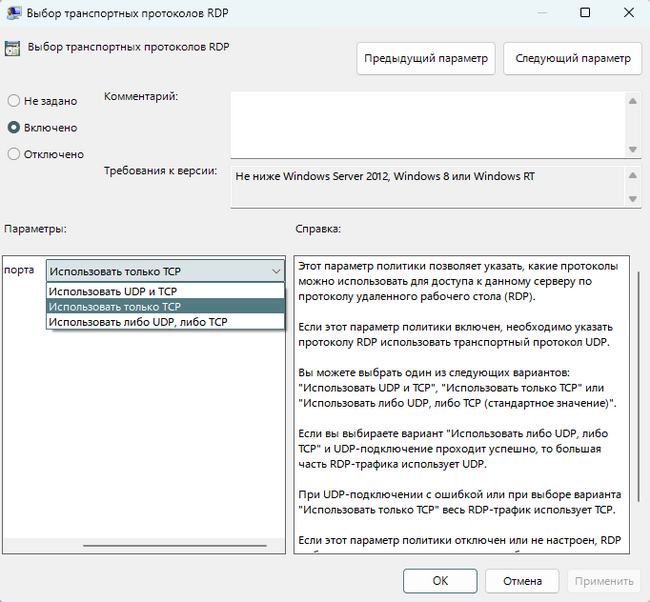Click the parameters pane horizontal scrollbar
Screen dimensions: 650x602
pos(175,546)
